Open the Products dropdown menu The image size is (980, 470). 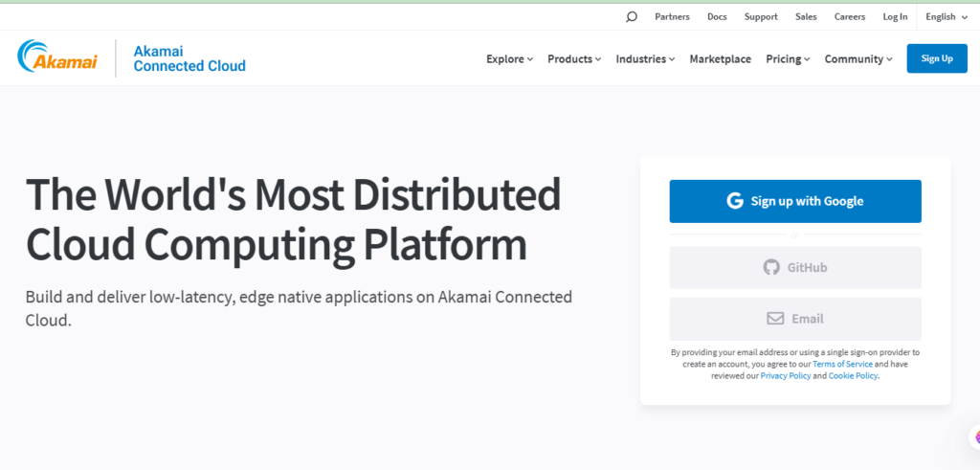[x=574, y=59]
